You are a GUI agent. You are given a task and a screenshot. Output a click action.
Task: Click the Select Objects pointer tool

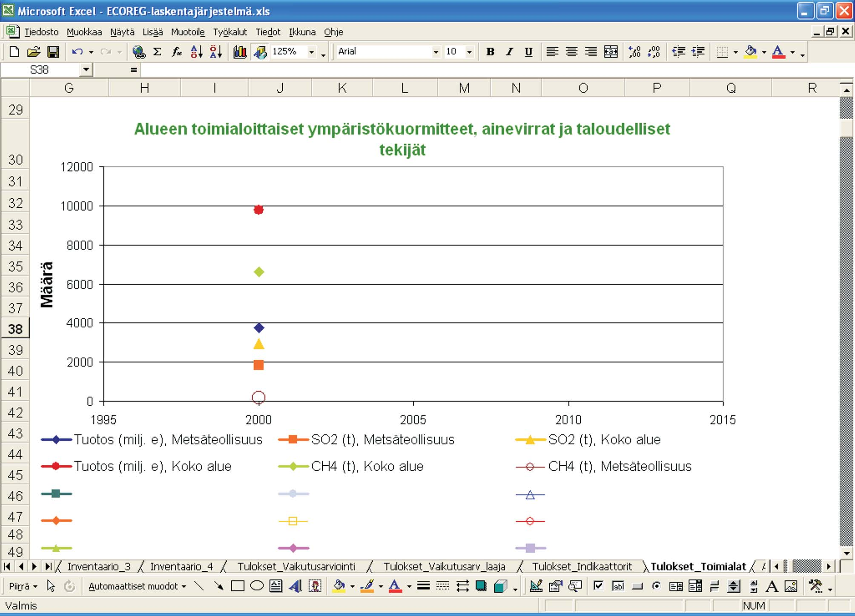point(51,586)
